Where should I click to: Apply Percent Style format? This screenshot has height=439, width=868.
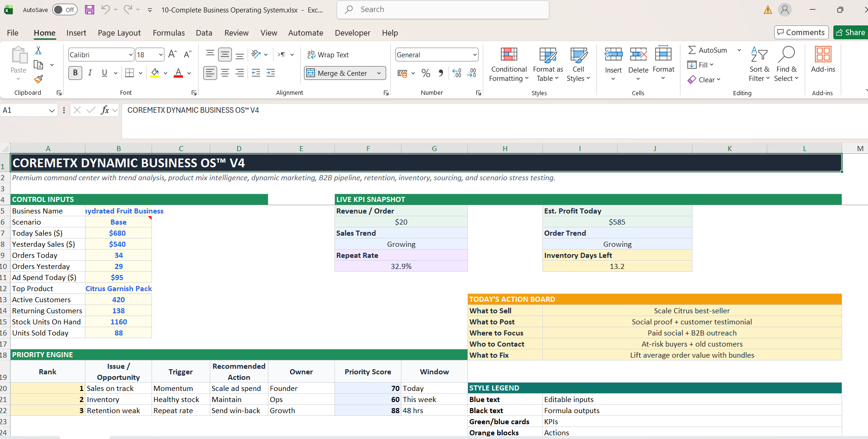click(426, 73)
